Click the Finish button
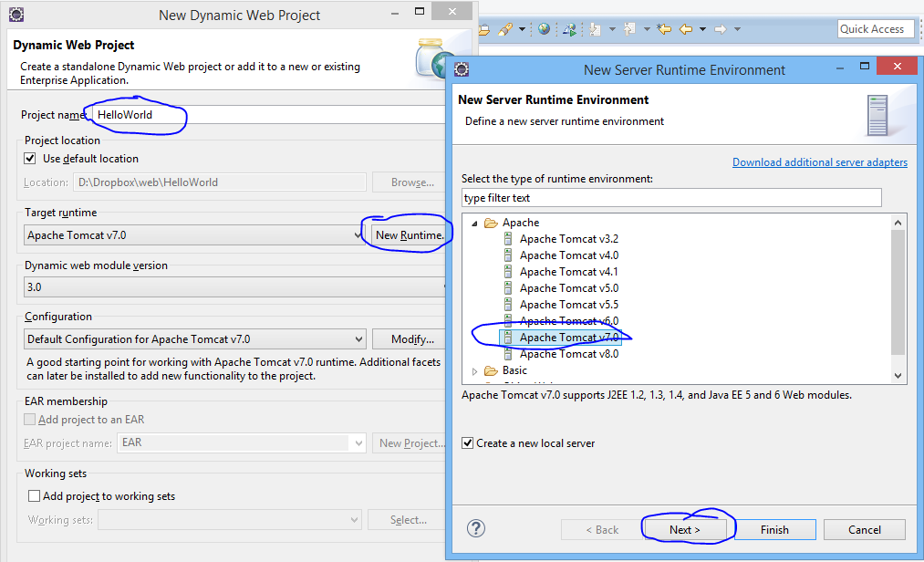Image resolution: width=924 pixels, height=562 pixels. [x=774, y=529]
